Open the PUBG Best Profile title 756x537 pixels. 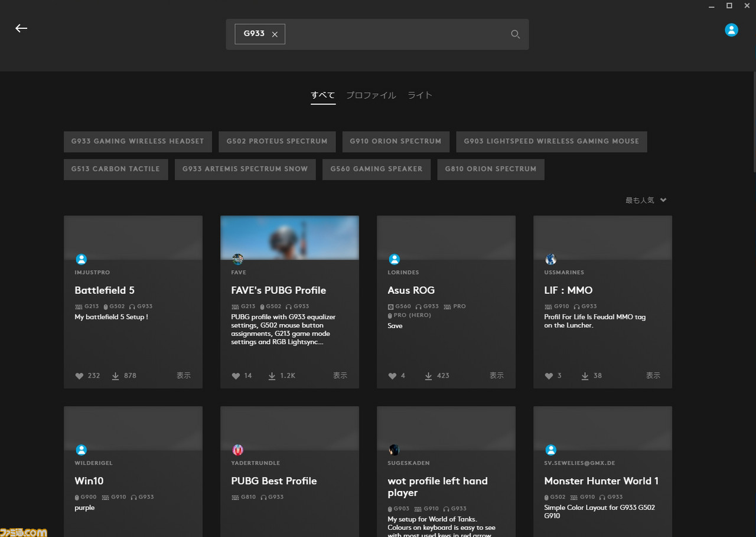(x=274, y=481)
